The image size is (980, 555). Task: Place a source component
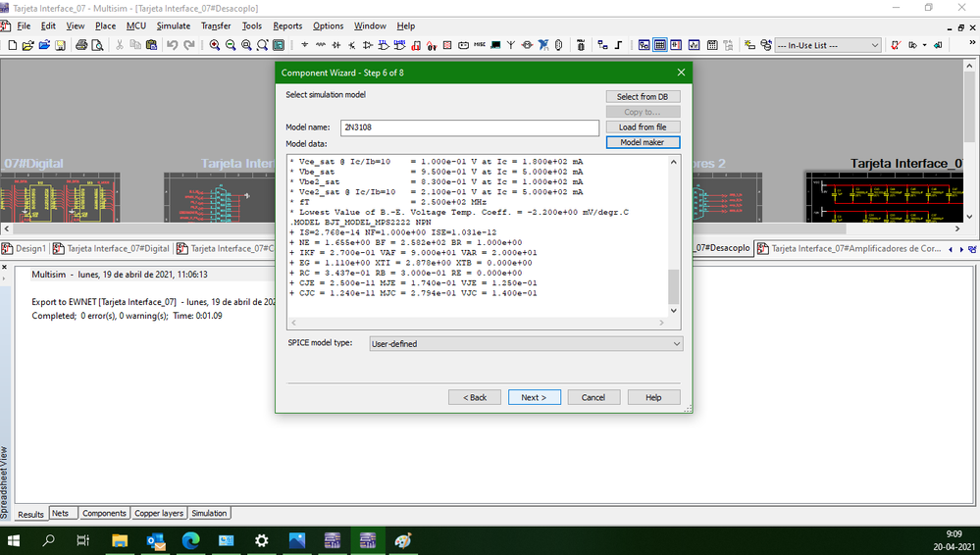[304, 45]
